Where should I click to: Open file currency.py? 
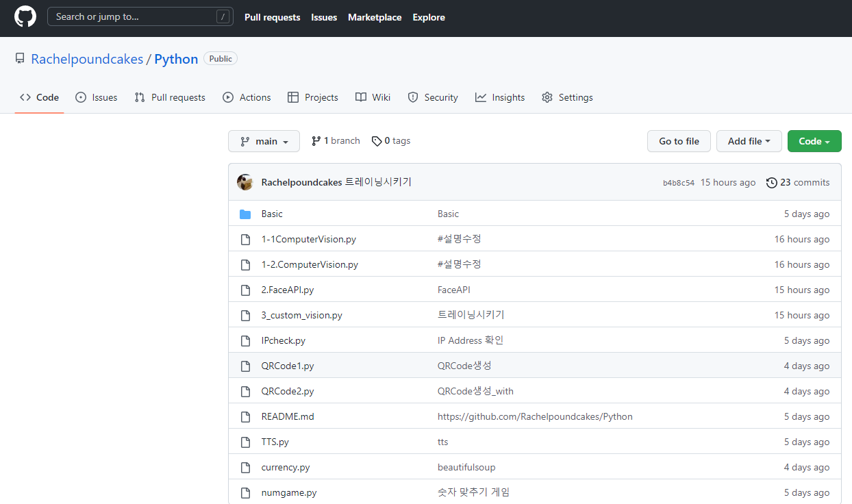[x=286, y=468]
